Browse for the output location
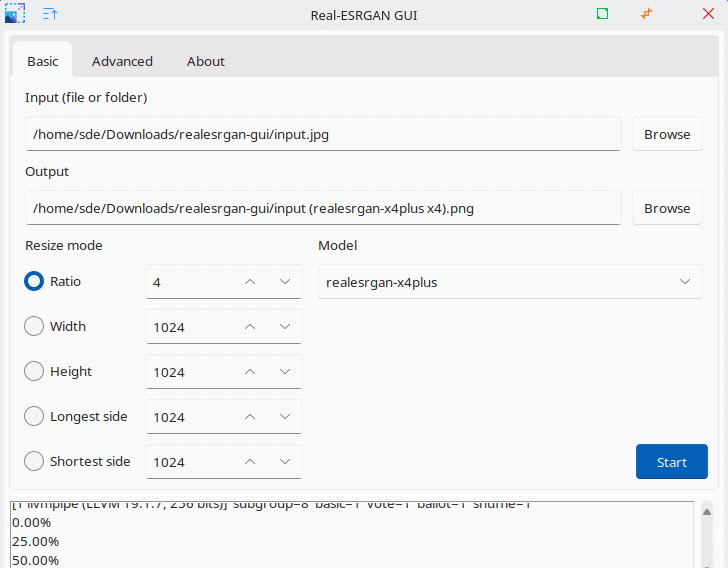728x568 pixels. 667,208
